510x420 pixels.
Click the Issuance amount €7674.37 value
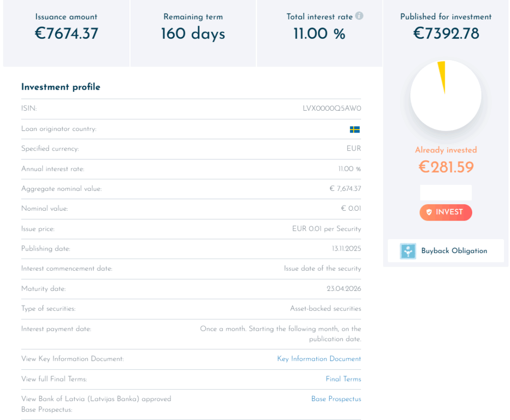66,33
